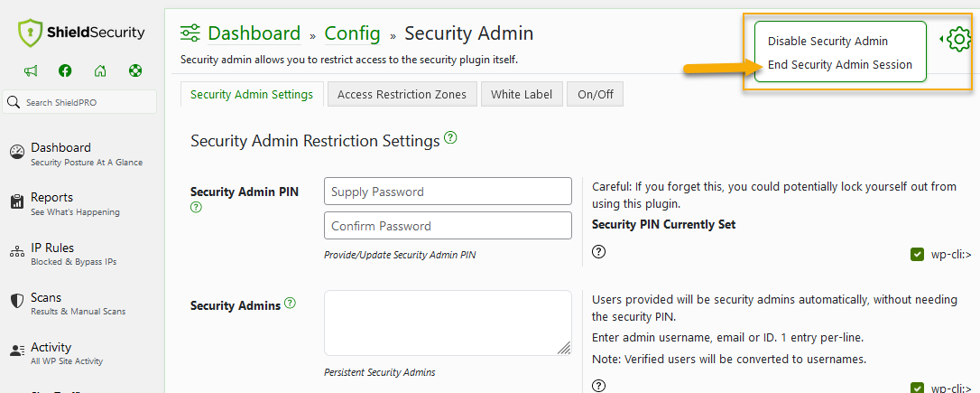This screenshot has height=393, width=980.
Task: Select Disable Security Admin menu option
Action: click(x=827, y=41)
